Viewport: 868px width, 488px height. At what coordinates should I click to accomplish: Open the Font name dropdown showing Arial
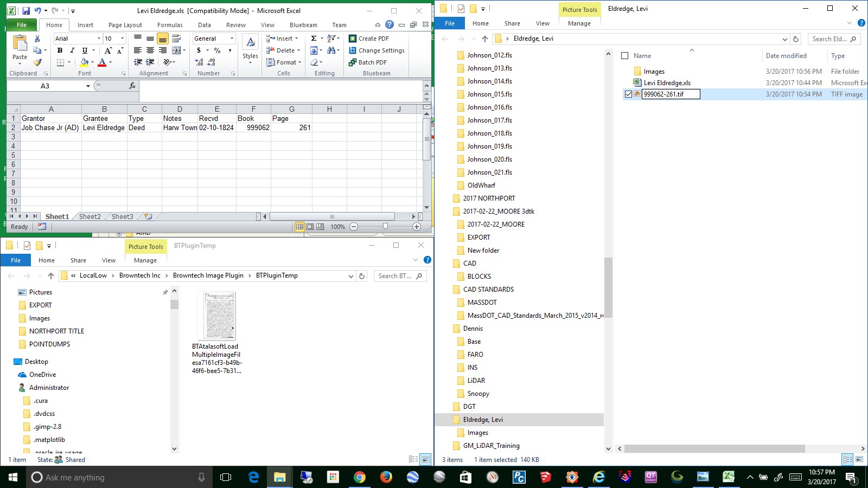click(99, 38)
